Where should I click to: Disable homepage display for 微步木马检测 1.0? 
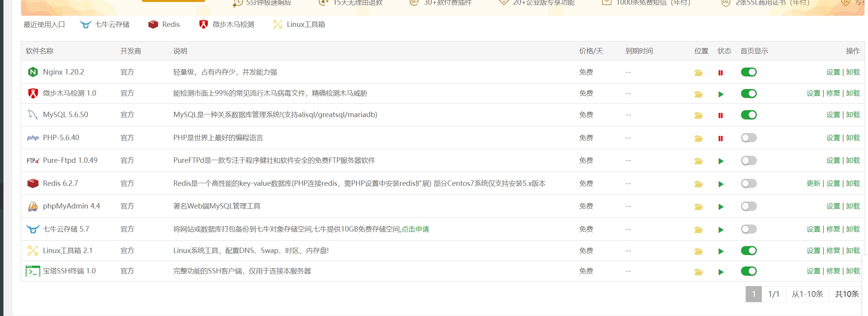tap(749, 93)
